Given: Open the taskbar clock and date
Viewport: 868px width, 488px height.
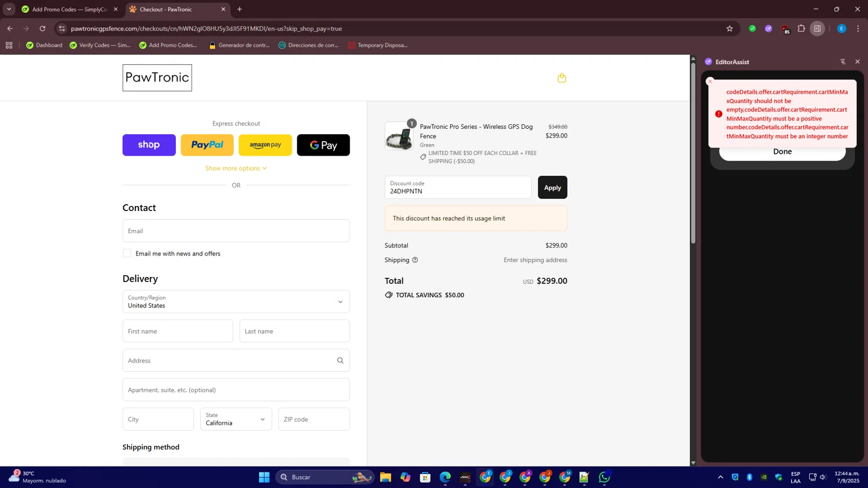Looking at the screenshot, I should click(x=847, y=477).
